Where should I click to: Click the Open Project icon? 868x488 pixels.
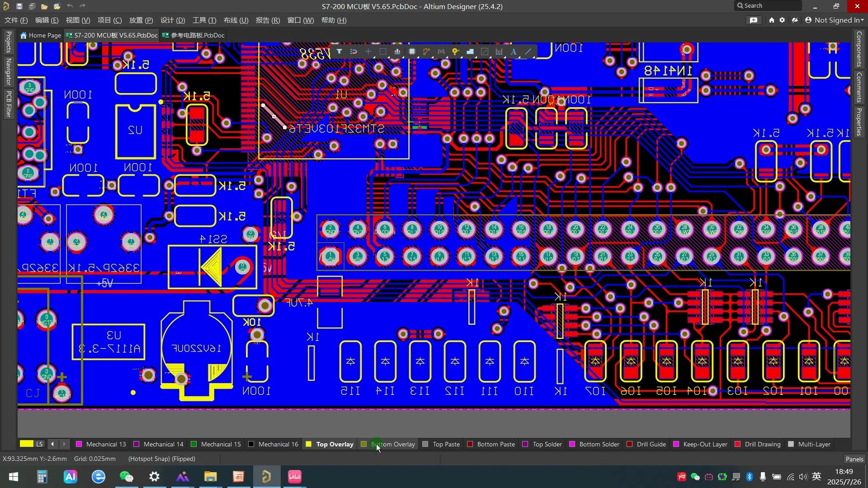click(x=57, y=6)
